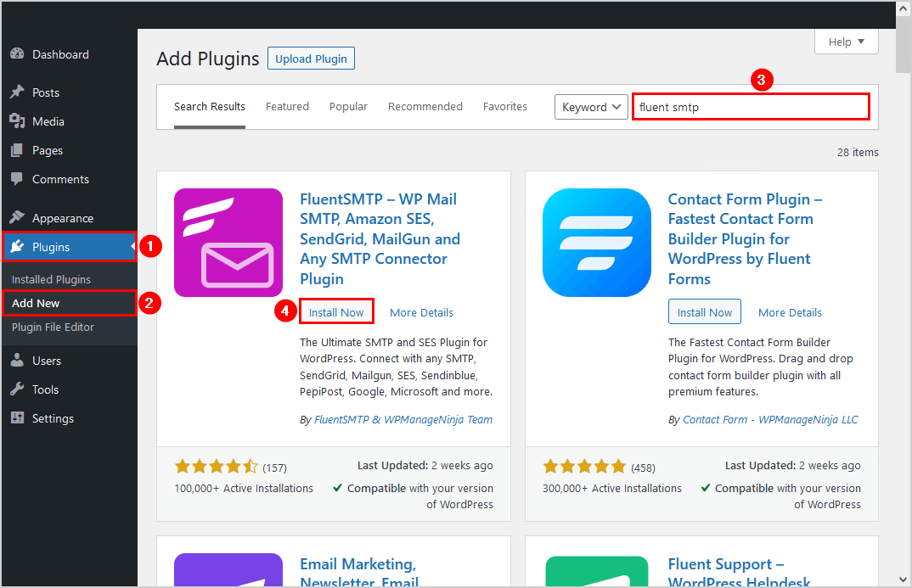Open the Keyword search type dropdown

[x=591, y=107]
